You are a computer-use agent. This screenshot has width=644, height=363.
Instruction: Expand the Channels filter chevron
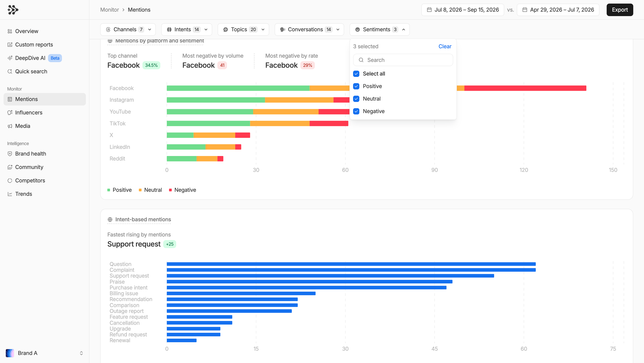coord(150,30)
